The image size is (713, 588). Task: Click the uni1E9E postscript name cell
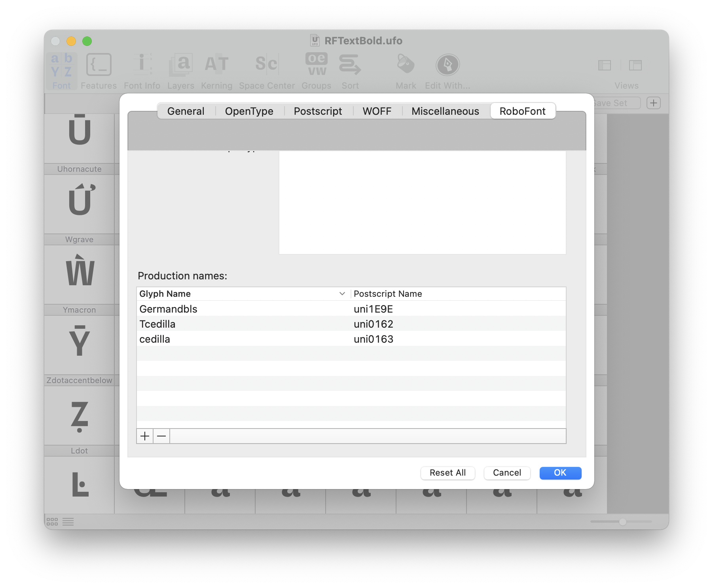click(373, 309)
